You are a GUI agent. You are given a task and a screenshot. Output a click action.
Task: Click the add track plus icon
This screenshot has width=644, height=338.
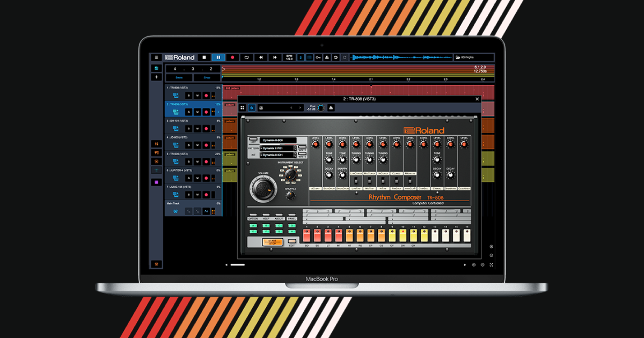pyautogui.click(x=156, y=77)
